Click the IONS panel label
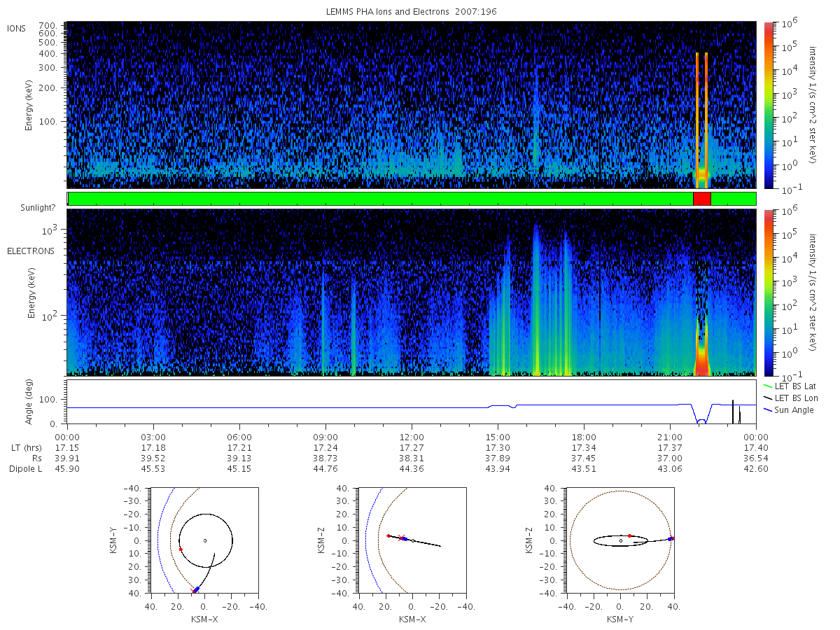Viewport: 840px width, 630px height. pos(18,28)
